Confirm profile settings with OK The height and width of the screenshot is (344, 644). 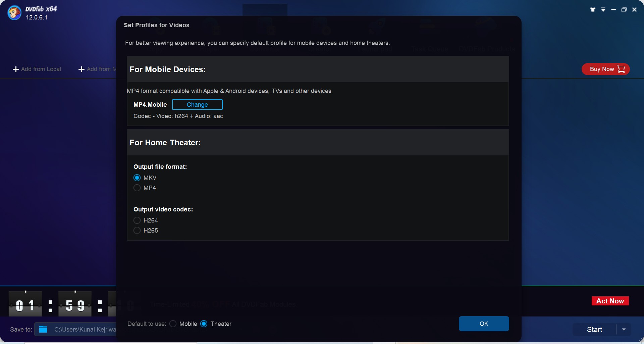484,324
